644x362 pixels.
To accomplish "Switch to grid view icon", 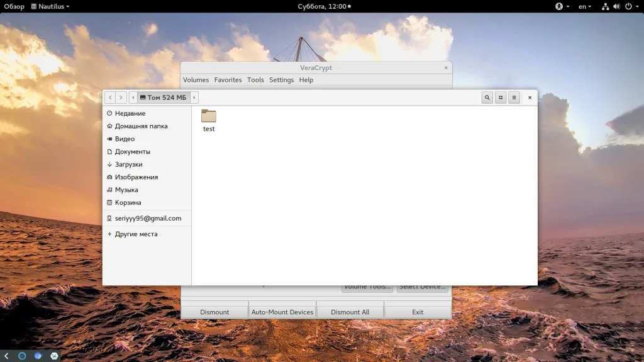I will click(x=501, y=97).
